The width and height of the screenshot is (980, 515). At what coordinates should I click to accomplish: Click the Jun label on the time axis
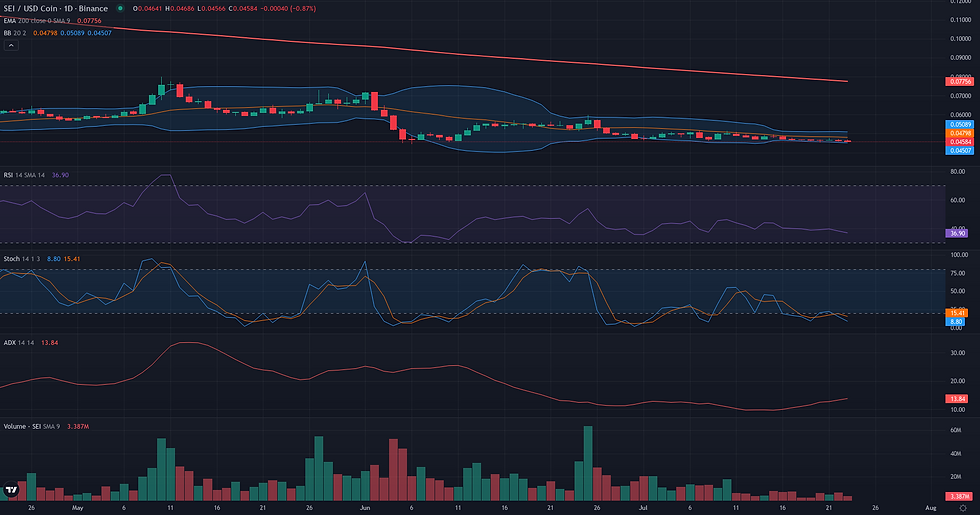365,508
